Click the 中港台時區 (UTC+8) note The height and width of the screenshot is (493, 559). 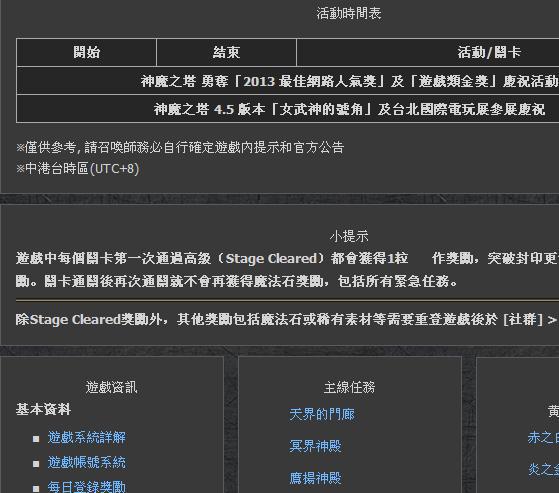[x=77, y=169]
